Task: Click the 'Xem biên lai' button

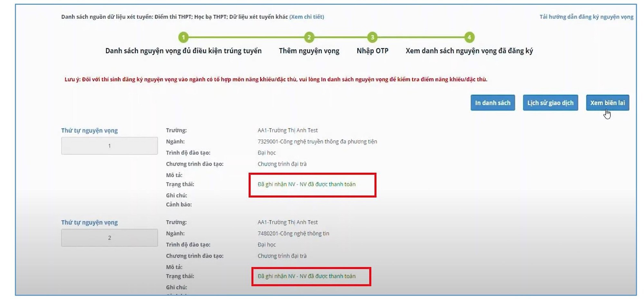Action: tap(607, 103)
